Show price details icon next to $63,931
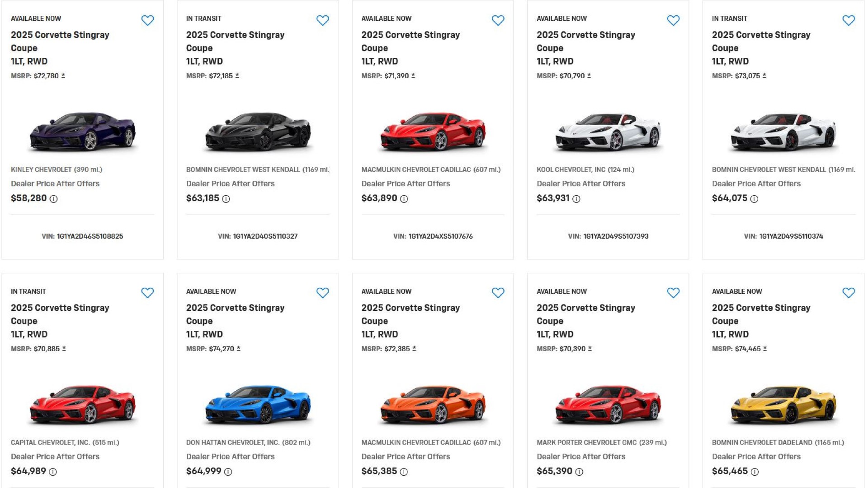This screenshot has width=868, height=488. tap(576, 199)
